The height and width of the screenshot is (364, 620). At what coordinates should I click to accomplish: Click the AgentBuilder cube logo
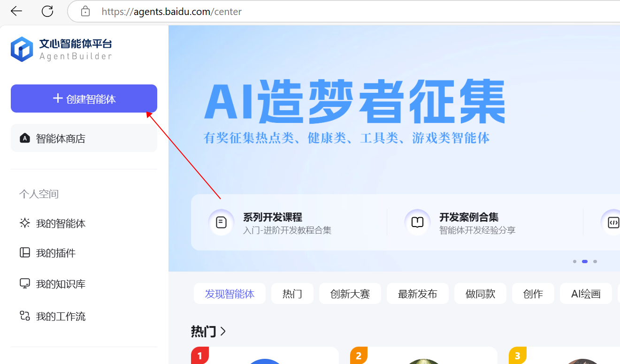pyautogui.click(x=22, y=49)
